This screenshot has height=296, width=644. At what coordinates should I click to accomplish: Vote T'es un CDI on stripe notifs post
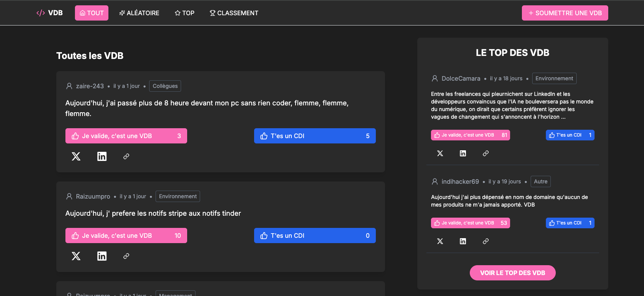tap(315, 236)
